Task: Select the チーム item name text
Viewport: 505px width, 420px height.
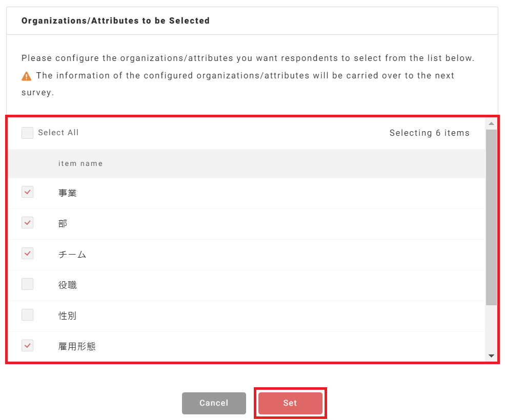Action: (72, 255)
